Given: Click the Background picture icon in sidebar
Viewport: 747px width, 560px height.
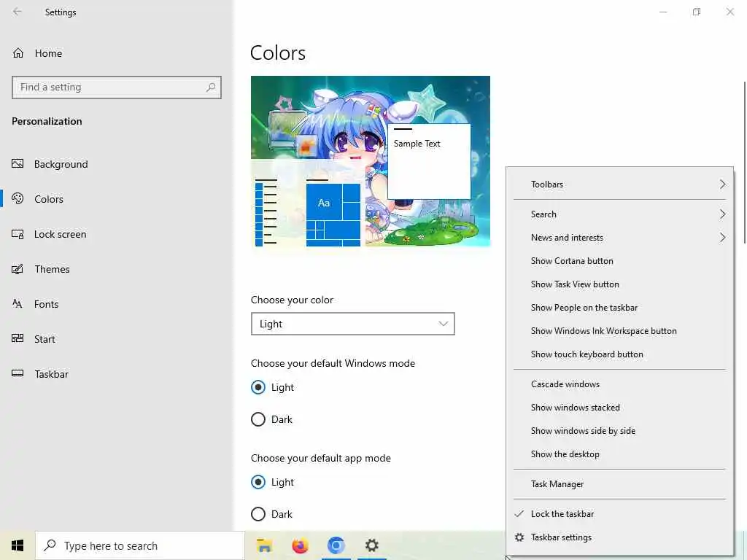Looking at the screenshot, I should pyautogui.click(x=18, y=164).
